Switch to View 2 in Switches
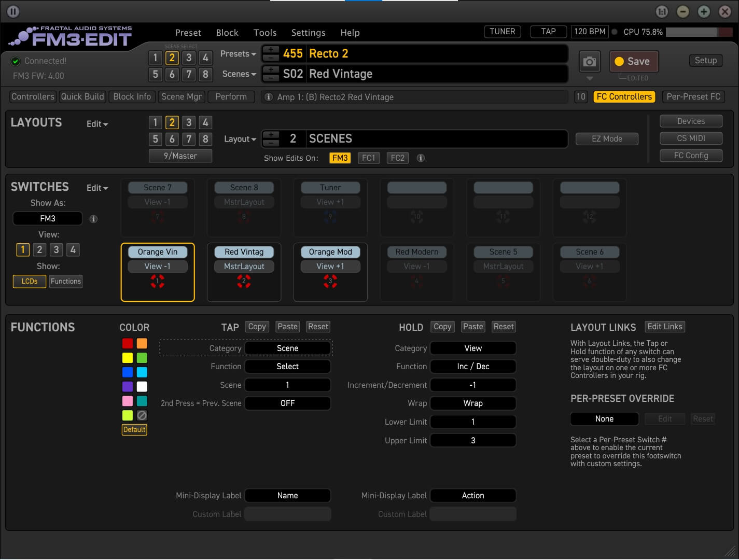This screenshot has height=560, width=739. pyautogui.click(x=39, y=249)
